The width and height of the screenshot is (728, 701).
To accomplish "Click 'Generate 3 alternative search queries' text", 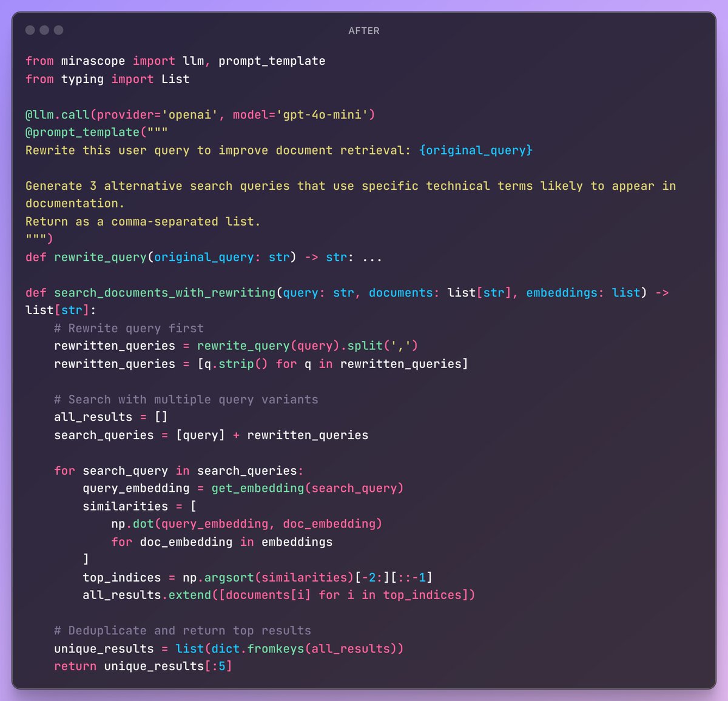I will [x=158, y=186].
